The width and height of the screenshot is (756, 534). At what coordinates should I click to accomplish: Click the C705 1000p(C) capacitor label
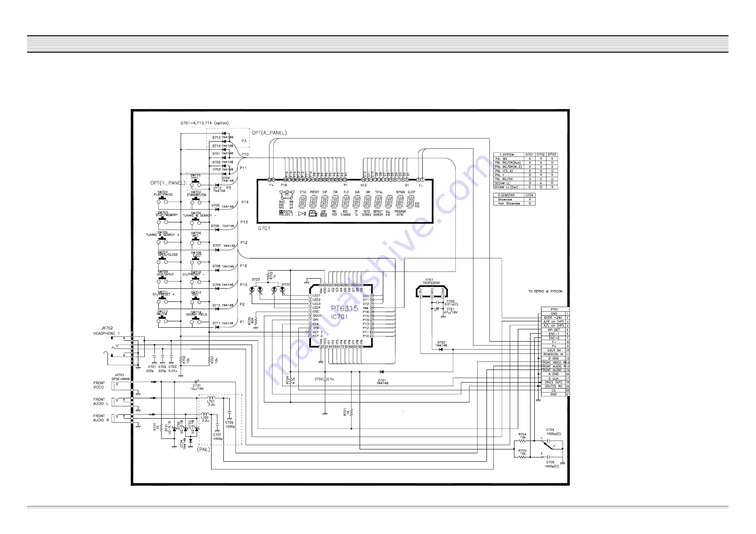point(552,464)
